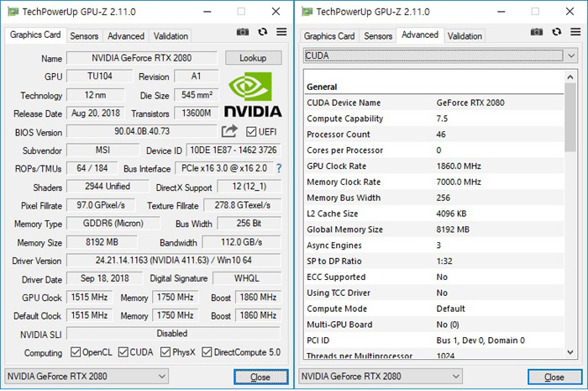Toggle the OpenCL checkbox

pyautogui.click(x=76, y=352)
